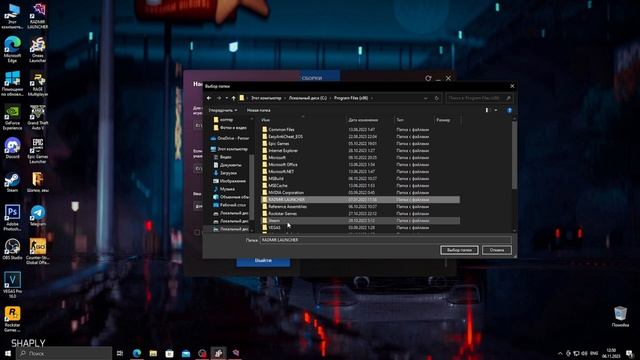Select the RADMIR LAUNCHER folder row
Image resolution: width=640 pixels, height=360 pixels.
pyautogui.click(x=360, y=200)
